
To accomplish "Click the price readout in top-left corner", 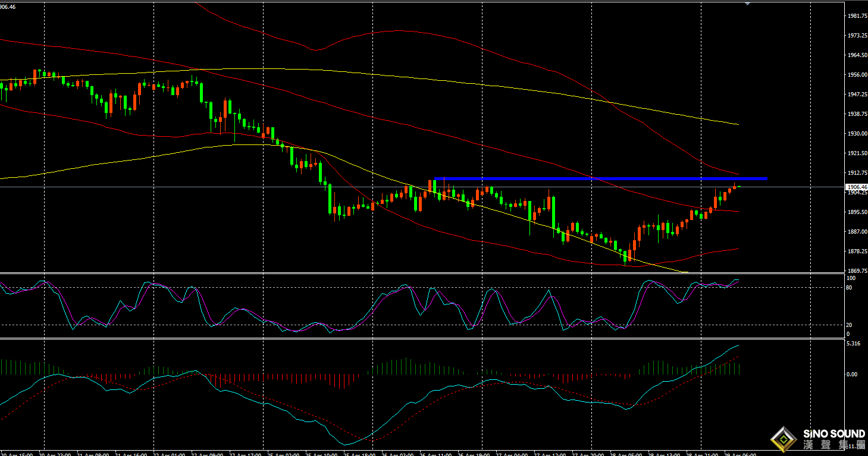I will coord(8,7).
